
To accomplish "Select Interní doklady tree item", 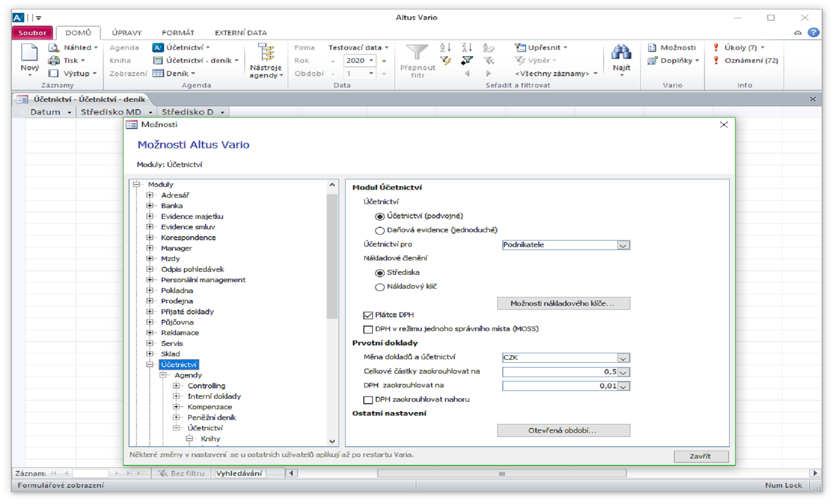I will (x=214, y=396).
